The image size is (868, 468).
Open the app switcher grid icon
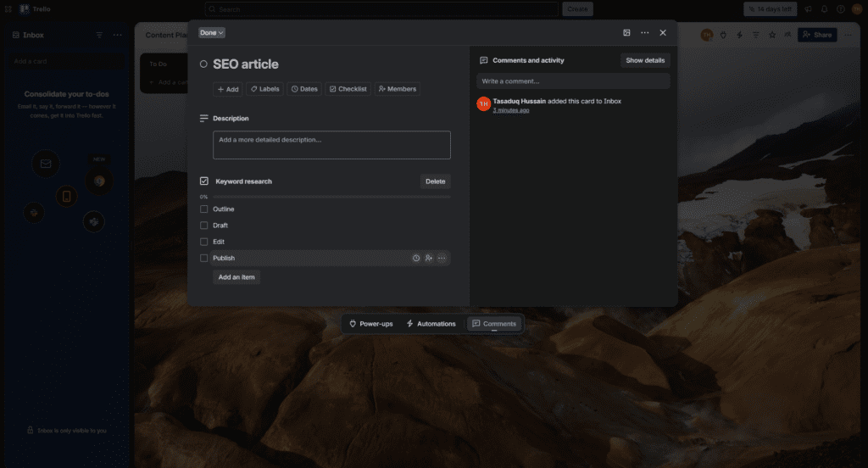[8, 8]
